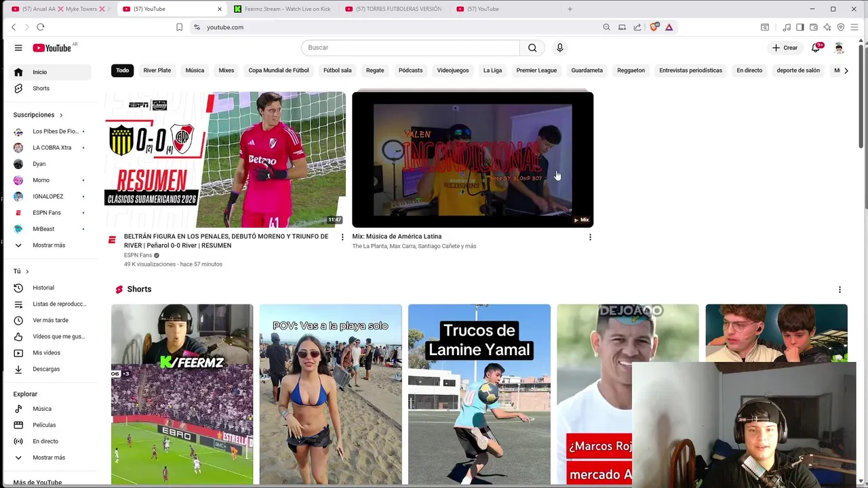Switch to the Feermz Stream Kick tab
This screenshot has height=488, width=868.
pyautogui.click(x=282, y=9)
